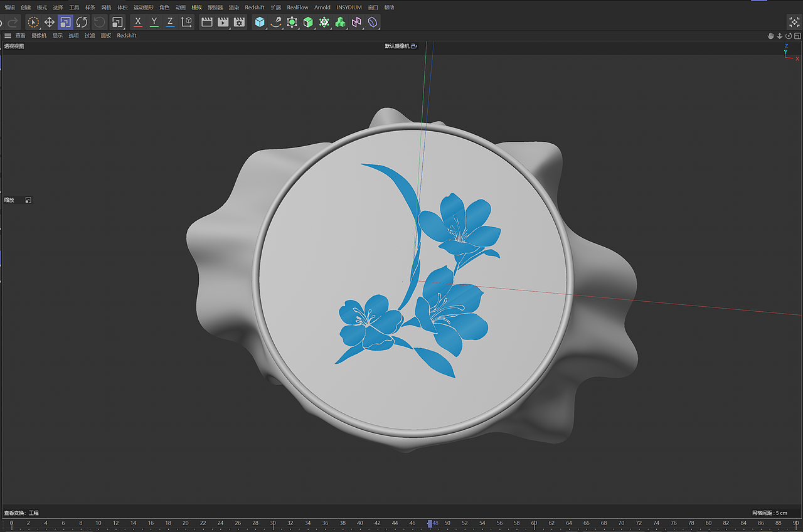Click the green subdivision generator icon
Viewport: 803px width, 532px height.
292,22
